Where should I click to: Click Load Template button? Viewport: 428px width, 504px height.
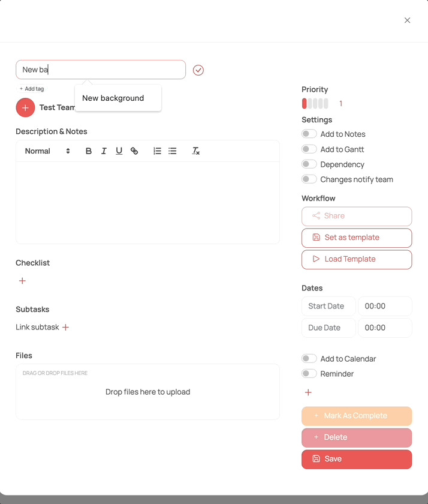(x=357, y=259)
